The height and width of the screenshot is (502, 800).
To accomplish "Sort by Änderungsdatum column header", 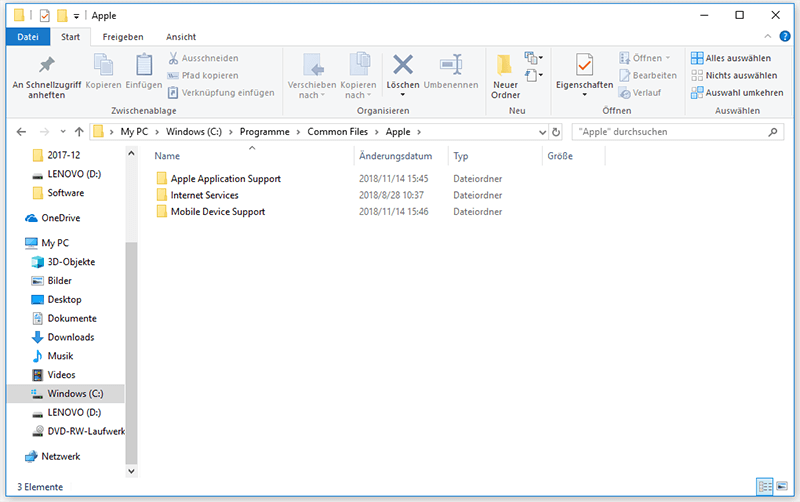I will 395,156.
